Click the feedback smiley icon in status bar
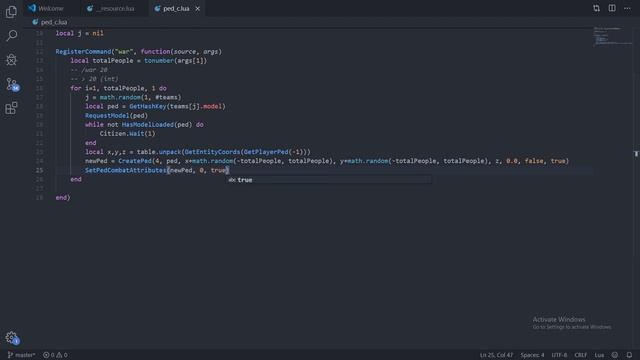Viewport: 640px width, 360px height. click(x=615, y=355)
